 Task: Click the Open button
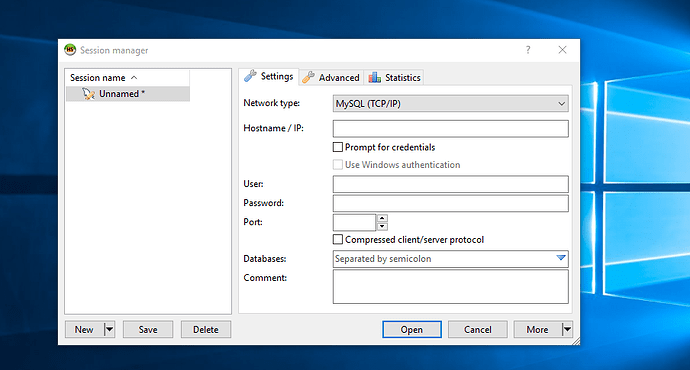click(411, 330)
